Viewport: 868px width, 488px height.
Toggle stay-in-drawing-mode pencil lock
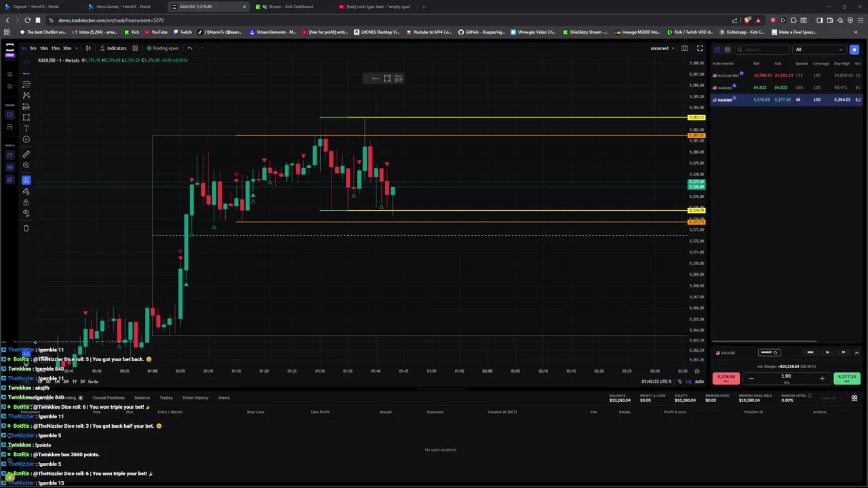click(26, 191)
